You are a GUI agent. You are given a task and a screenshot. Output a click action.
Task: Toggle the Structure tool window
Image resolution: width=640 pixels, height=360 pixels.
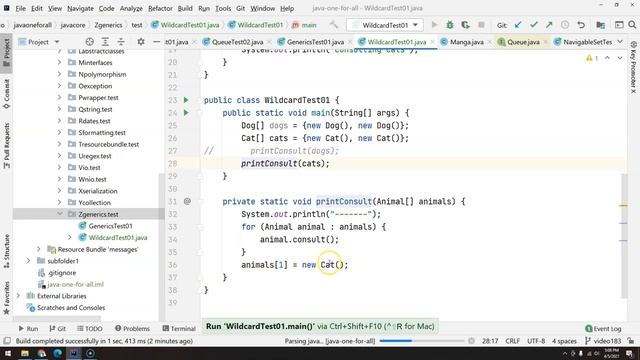[7, 251]
